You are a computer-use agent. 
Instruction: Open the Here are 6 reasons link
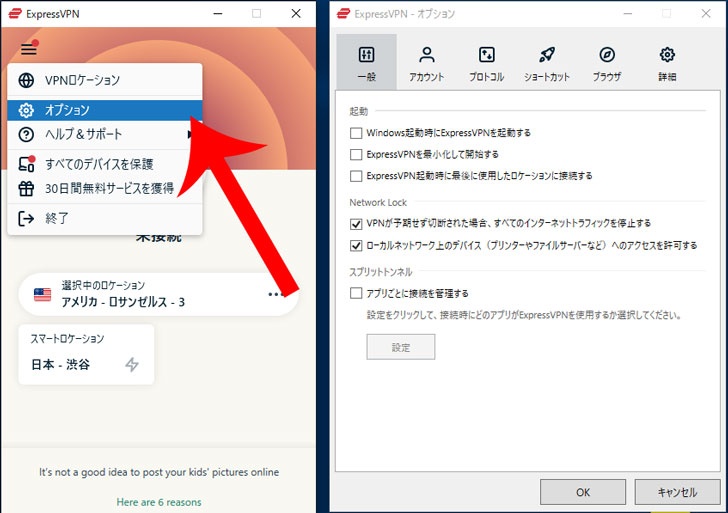click(159, 502)
